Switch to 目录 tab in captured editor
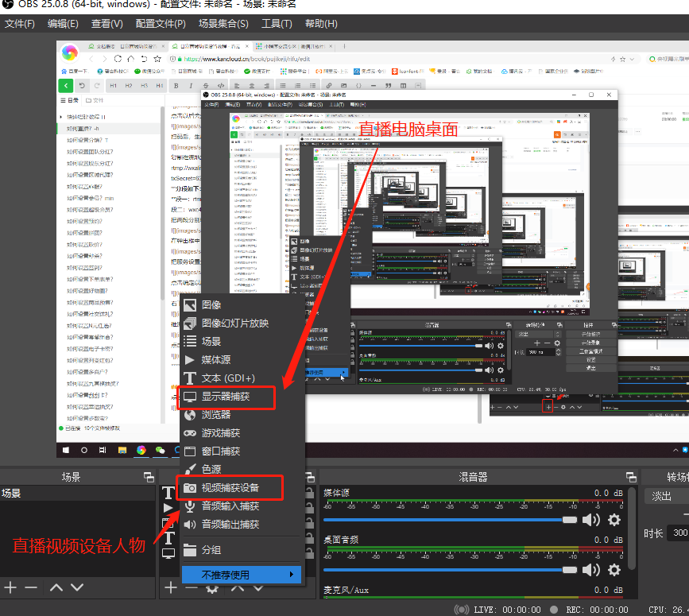The image size is (689, 616). [69, 100]
